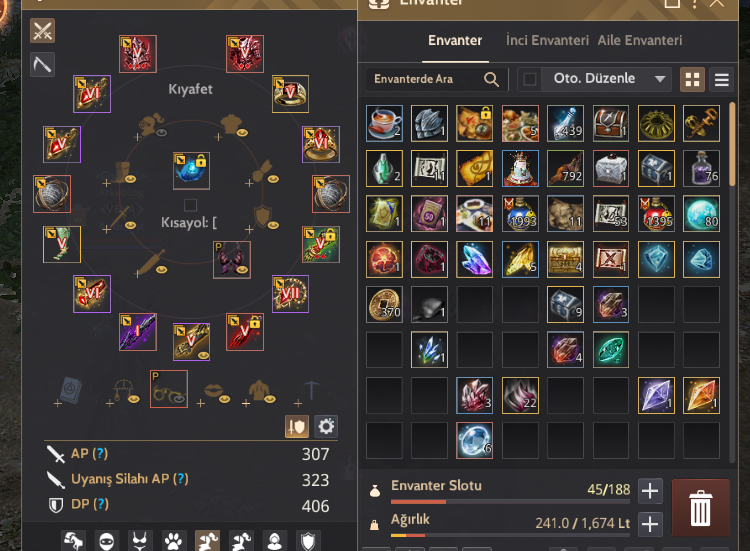Switch to Aile Envanteri tab

640,40
